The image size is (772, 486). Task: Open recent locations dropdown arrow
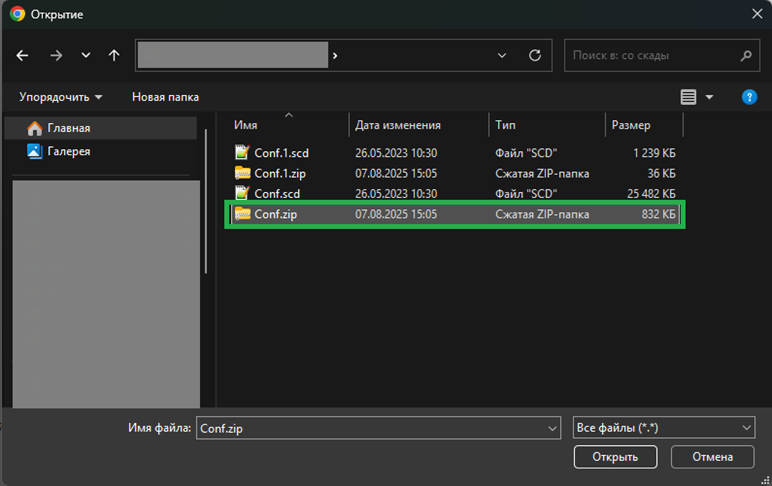click(x=86, y=55)
